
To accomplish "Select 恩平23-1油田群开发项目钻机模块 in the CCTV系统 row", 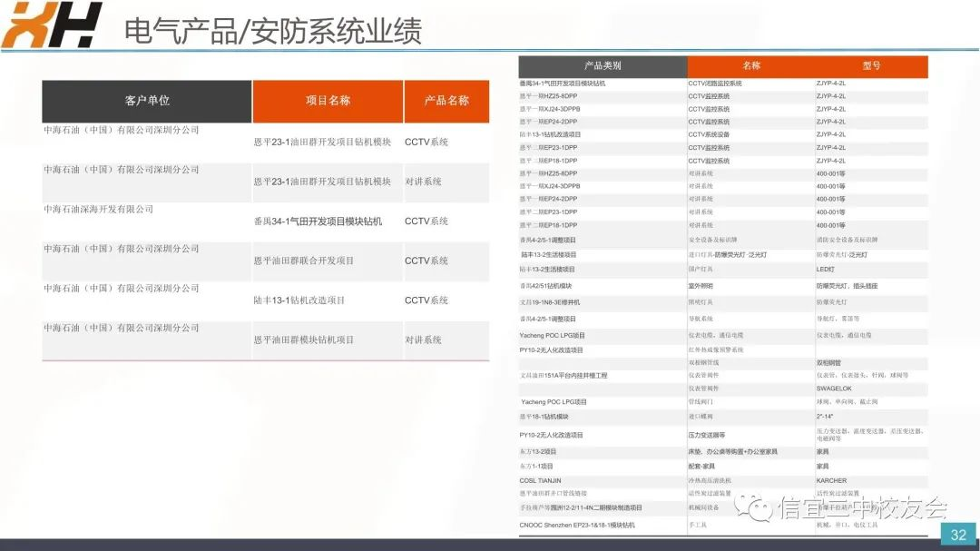I will [322, 142].
